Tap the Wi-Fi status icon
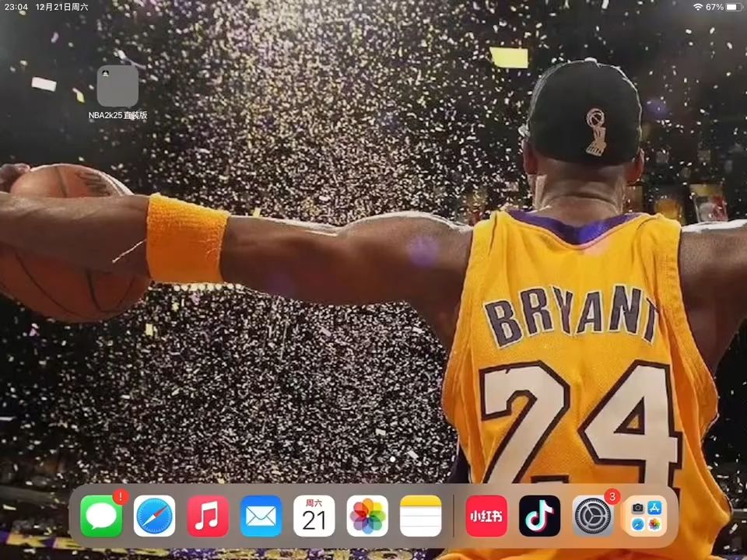 click(x=698, y=7)
